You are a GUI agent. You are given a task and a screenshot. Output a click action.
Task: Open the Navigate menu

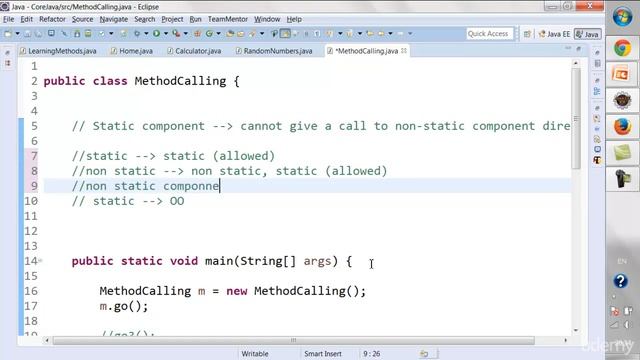coord(113,19)
